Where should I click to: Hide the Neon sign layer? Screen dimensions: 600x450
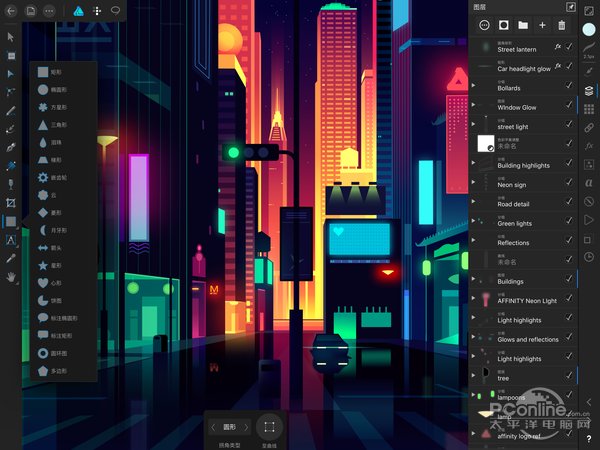pyautogui.click(x=569, y=182)
